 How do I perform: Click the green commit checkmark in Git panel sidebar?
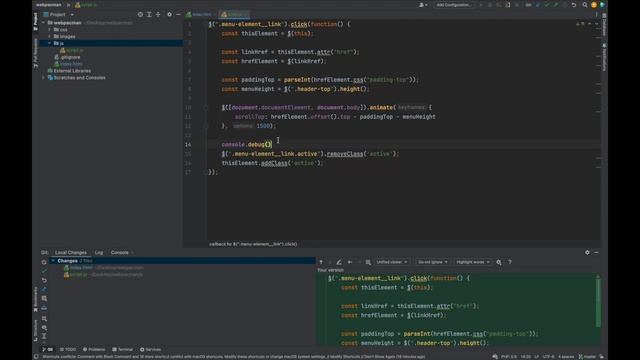point(44,271)
